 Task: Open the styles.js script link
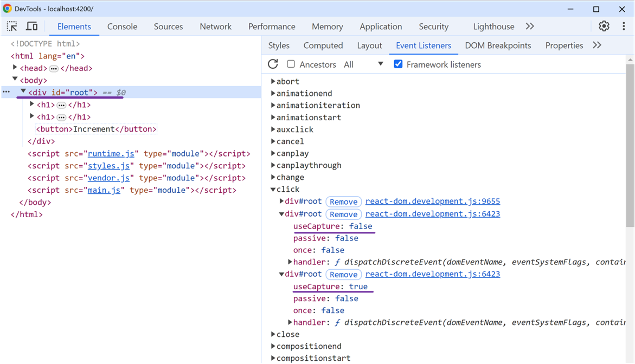(108, 165)
